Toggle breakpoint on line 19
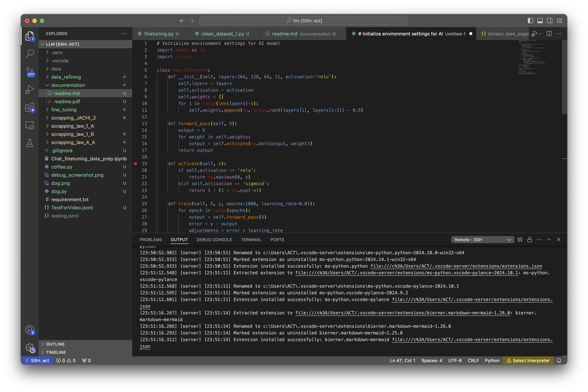This screenshot has width=588, height=392. 136,164
